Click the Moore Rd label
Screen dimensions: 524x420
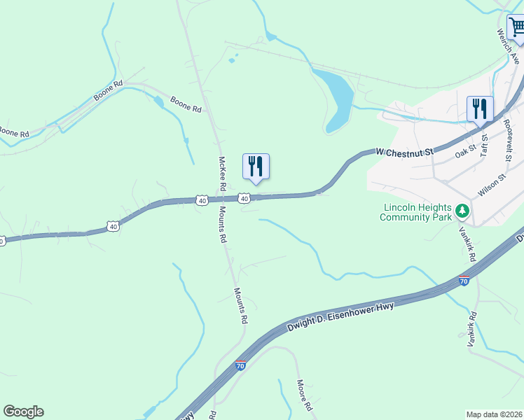tap(305, 395)
